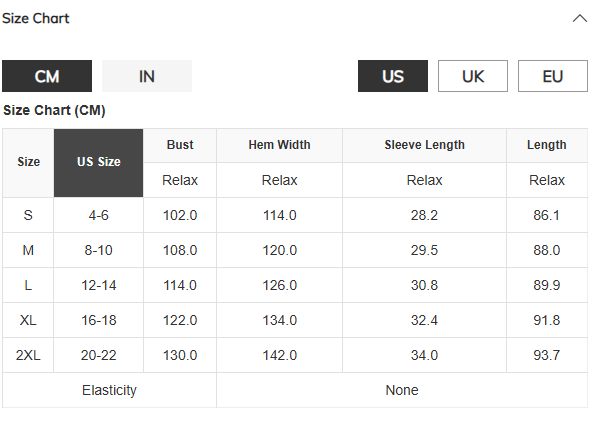
Task: Click the Length column header
Action: tap(547, 145)
